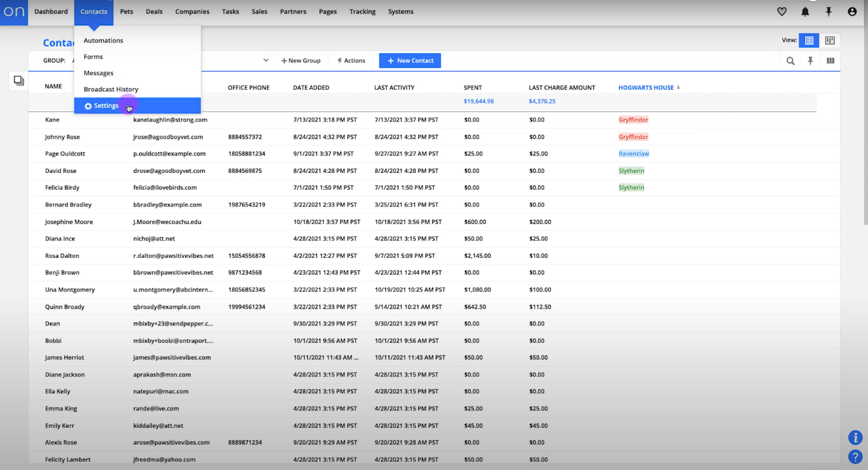
Task: Open the notifications bell
Action: (805, 11)
